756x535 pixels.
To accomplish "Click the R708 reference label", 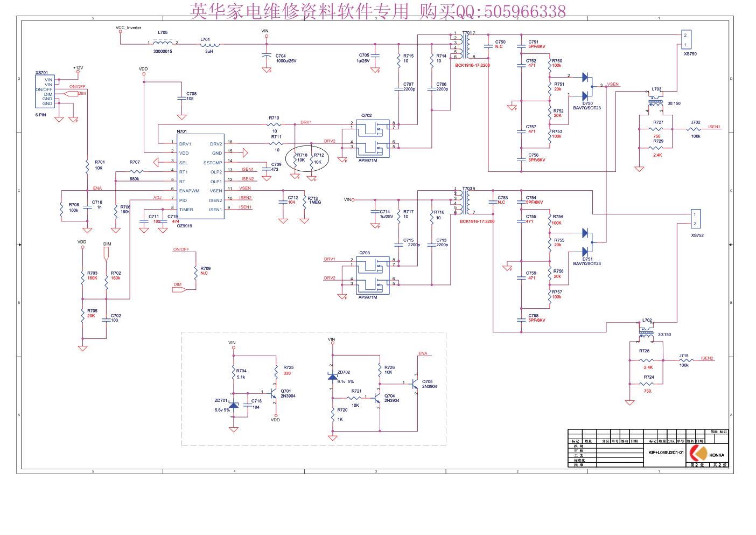I will pyautogui.click(x=74, y=205).
